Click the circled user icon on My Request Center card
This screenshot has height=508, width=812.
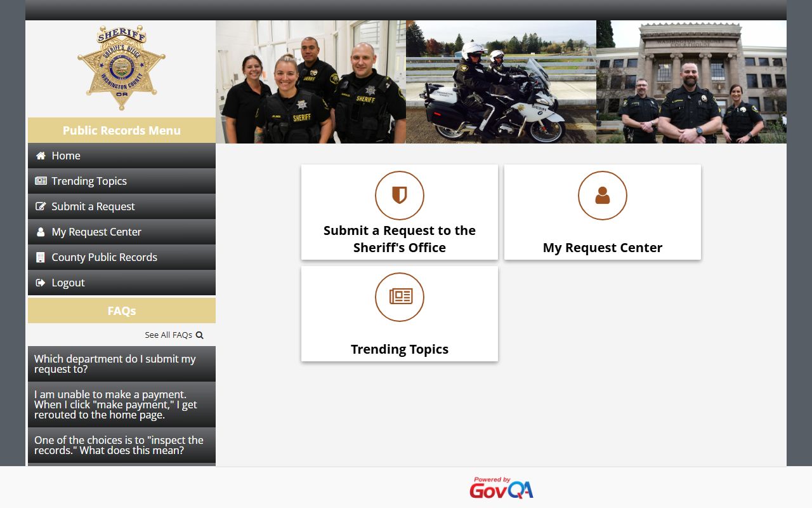pyautogui.click(x=603, y=196)
